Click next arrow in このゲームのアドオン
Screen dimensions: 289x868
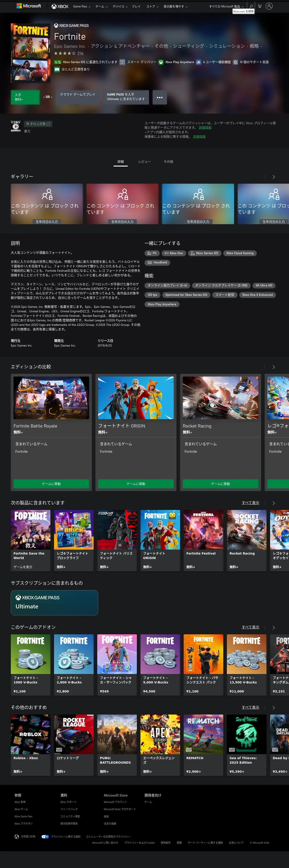pyautogui.click(x=273, y=627)
